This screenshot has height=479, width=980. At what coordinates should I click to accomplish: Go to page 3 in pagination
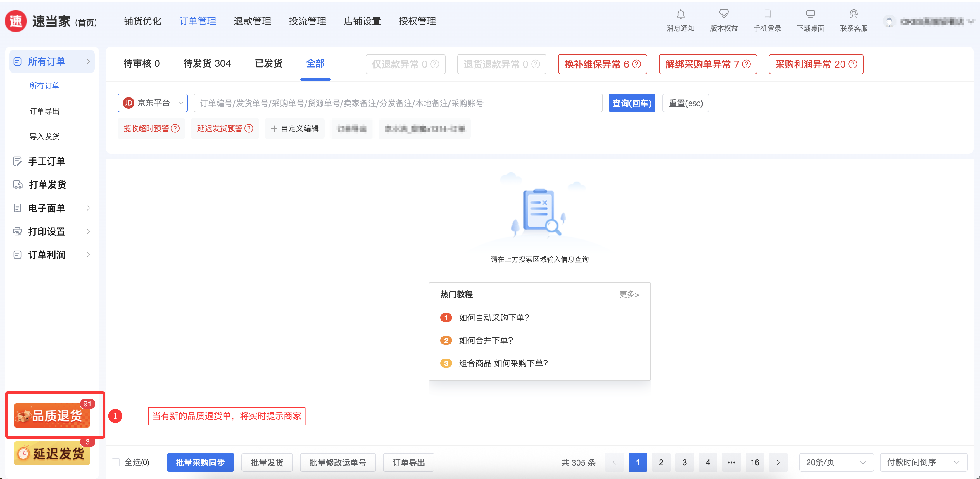[x=684, y=462]
